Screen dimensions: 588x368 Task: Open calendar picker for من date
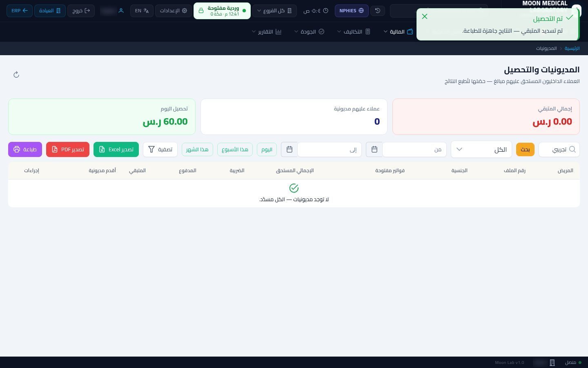(x=374, y=150)
